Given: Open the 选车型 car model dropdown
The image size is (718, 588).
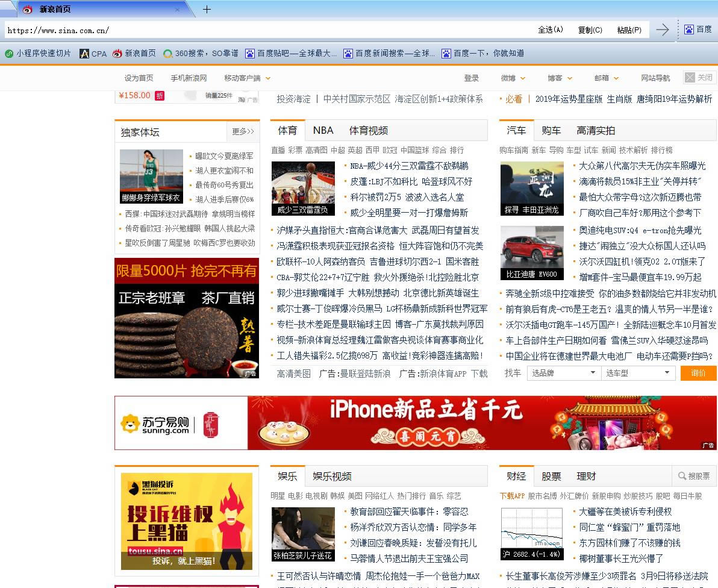Looking at the screenshot, I should (638, 373).
